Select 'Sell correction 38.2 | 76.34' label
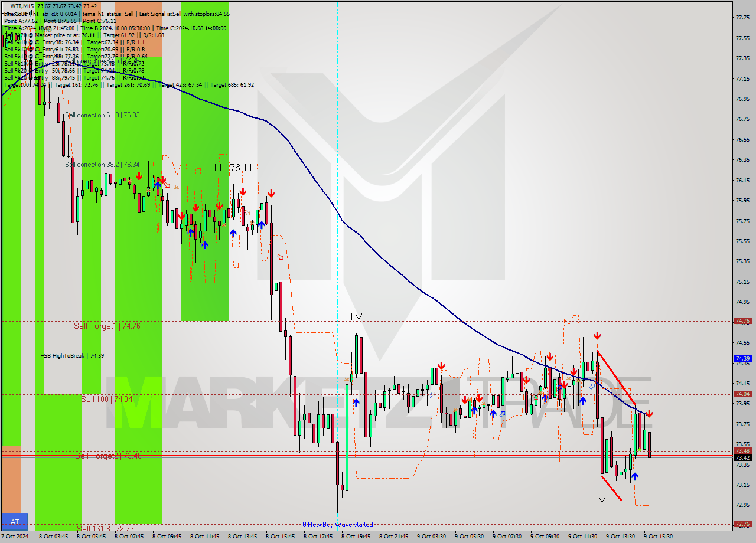The image size is (756, 543). [102, 165]
